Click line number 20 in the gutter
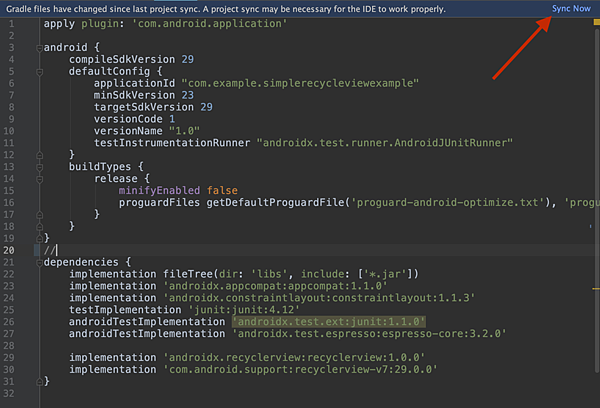600x408 pixels. pyautogui.click(x=9, y=250)
